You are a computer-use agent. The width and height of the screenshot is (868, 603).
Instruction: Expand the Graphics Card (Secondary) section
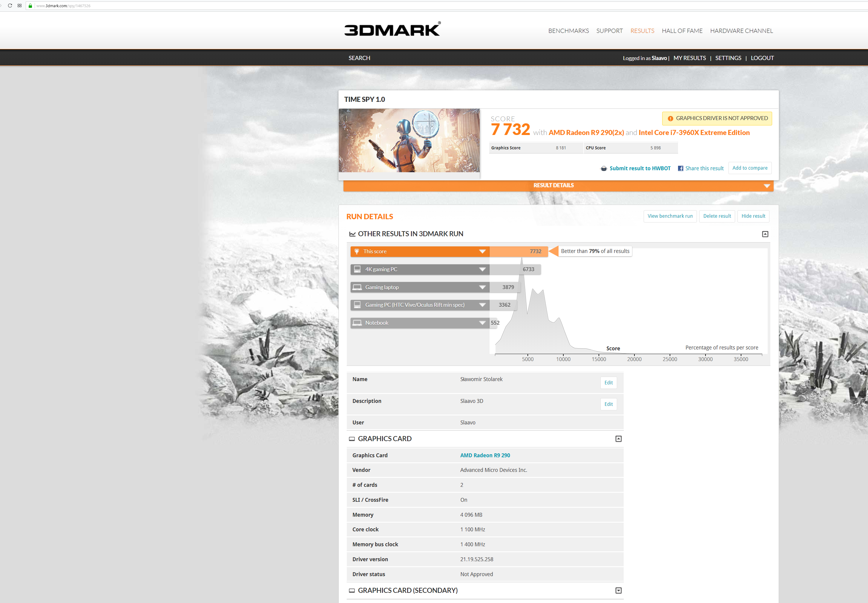pyautogui.click(x=619, y=590)
